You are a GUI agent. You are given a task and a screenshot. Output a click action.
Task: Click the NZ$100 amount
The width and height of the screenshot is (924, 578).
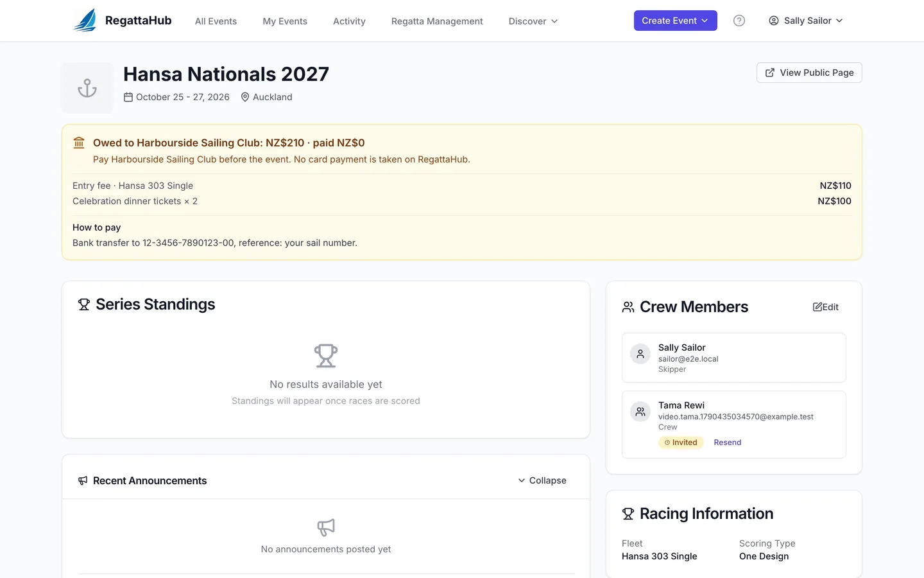834,201
